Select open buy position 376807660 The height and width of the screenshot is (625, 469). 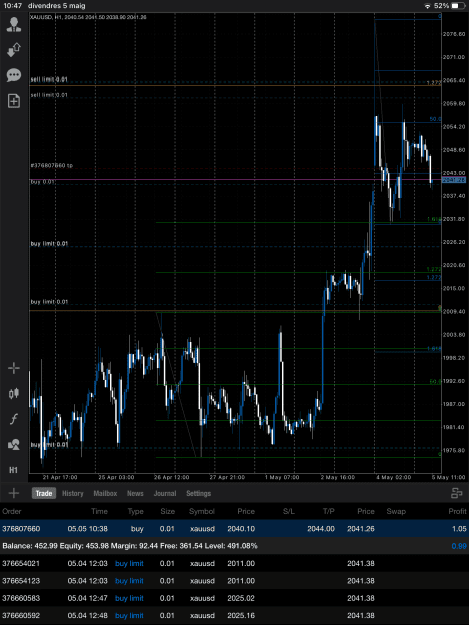(234, 529)
